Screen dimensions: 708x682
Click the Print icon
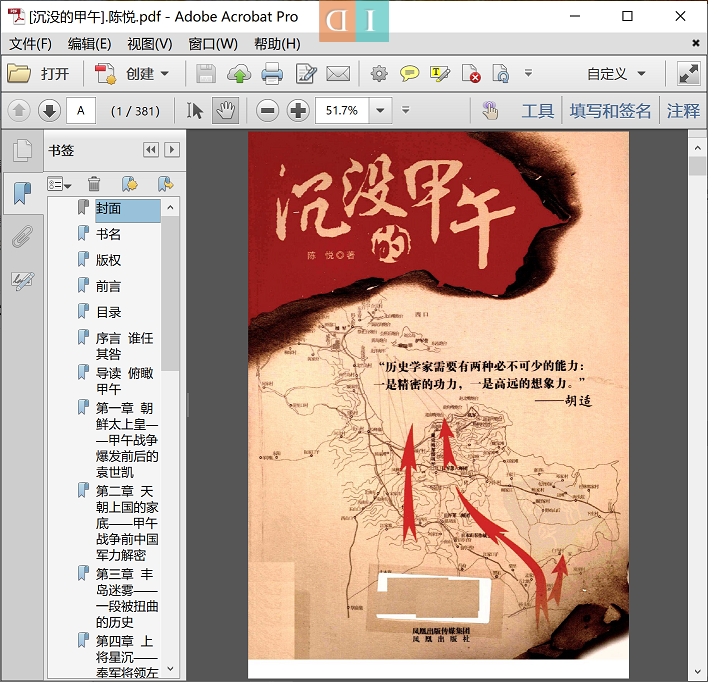tap(272, 74)
